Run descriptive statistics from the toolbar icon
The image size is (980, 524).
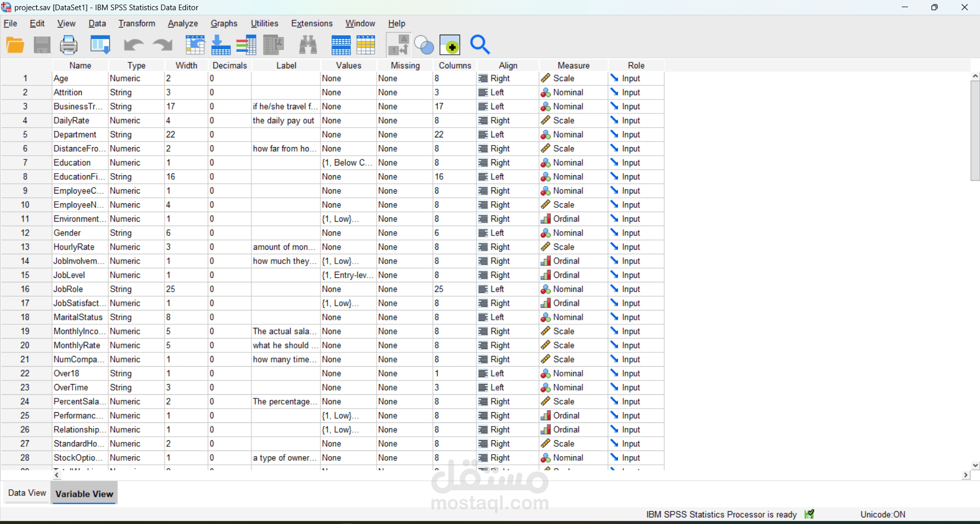(273, 45)
